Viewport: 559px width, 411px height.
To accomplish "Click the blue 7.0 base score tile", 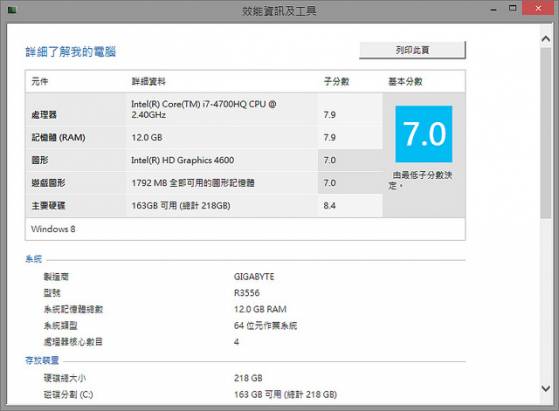I will [424, 134].
